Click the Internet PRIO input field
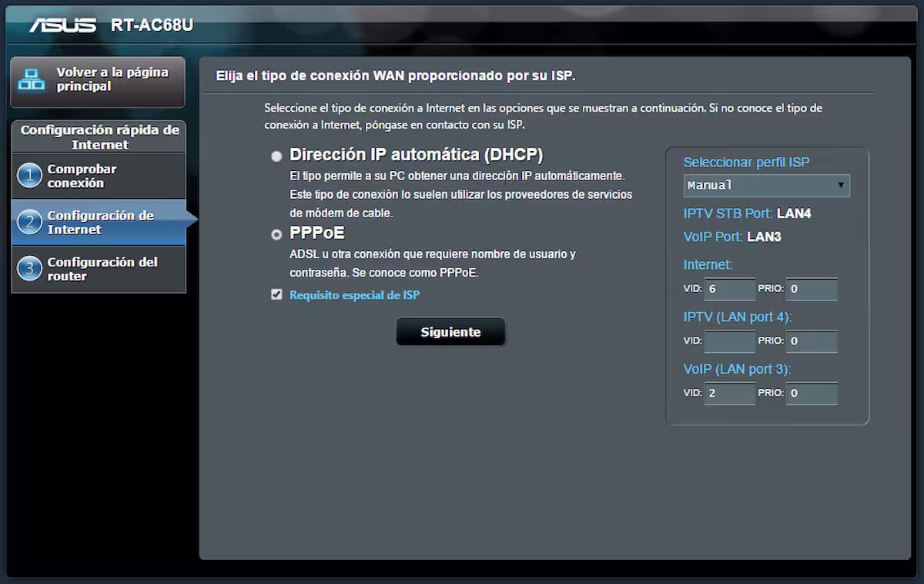 (812, 289)
